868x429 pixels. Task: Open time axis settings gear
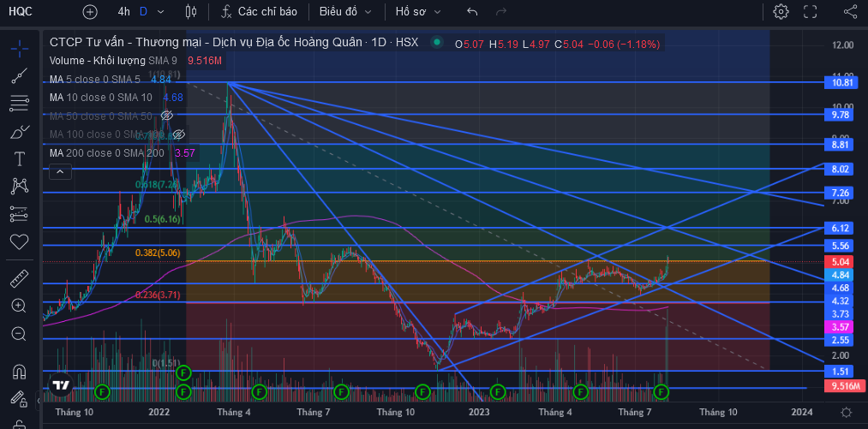846,413
